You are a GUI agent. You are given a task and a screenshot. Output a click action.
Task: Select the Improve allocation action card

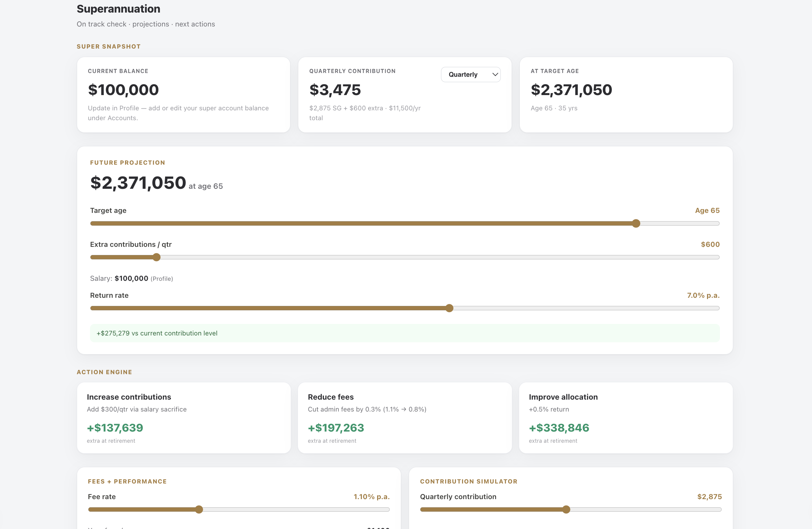pyautogui.click(x=626, y=418)
